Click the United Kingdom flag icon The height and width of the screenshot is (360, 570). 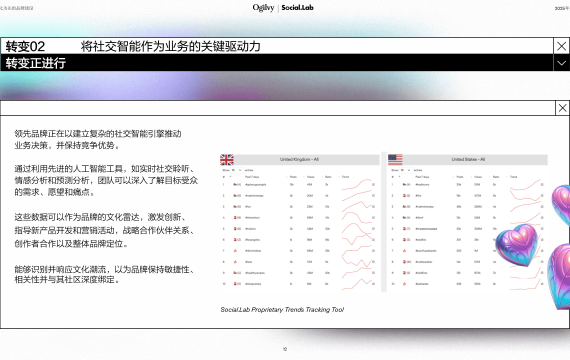(227, 160)
